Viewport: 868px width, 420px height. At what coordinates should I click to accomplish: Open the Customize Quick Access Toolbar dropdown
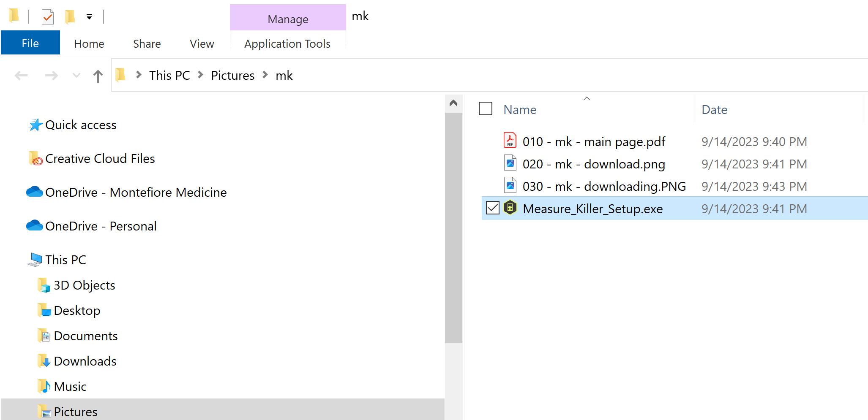pyautogui.click(x=89, y=17)
